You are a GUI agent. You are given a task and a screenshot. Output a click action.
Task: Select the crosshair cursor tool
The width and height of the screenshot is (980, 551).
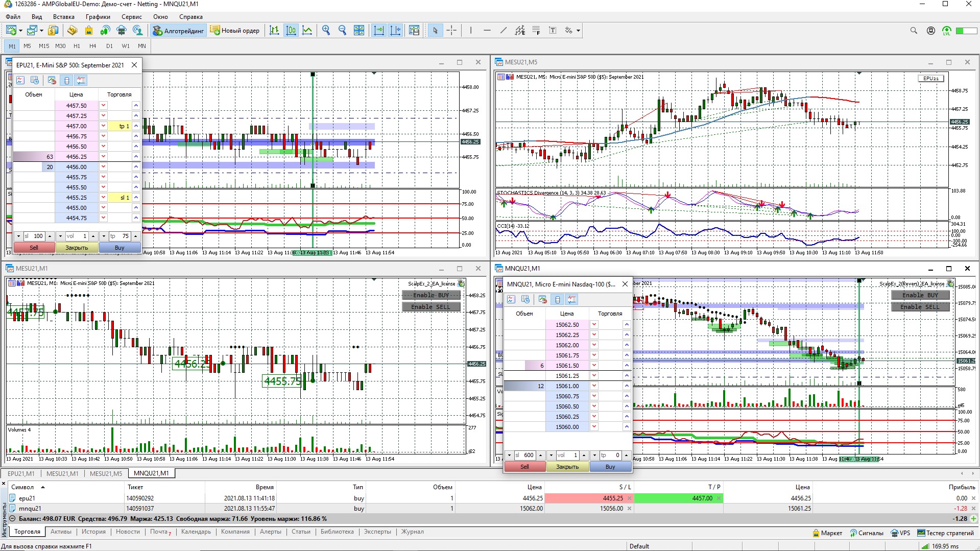coord(451,31)
